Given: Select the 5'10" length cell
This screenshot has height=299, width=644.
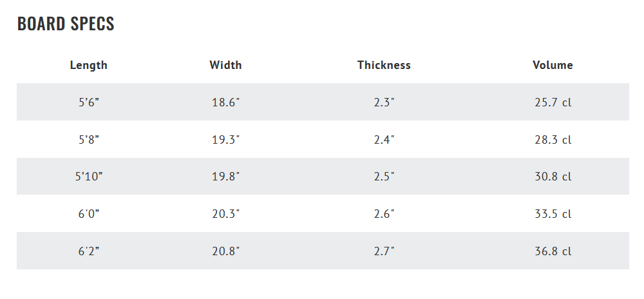Looking at the screenshot, I should point(89,177).
